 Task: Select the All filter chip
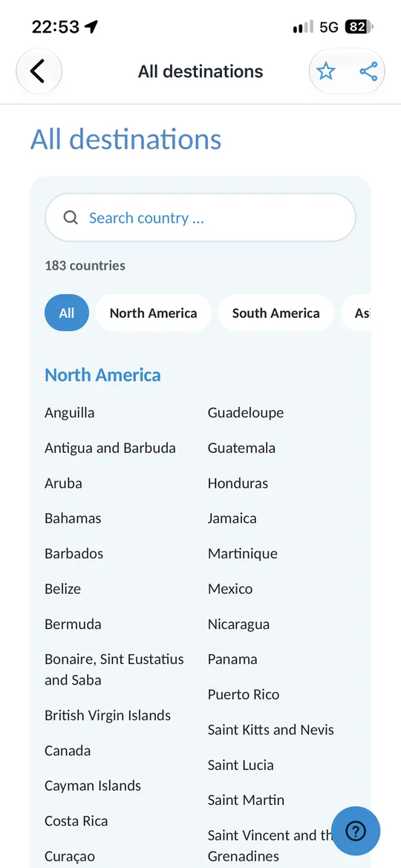(67, 313)
